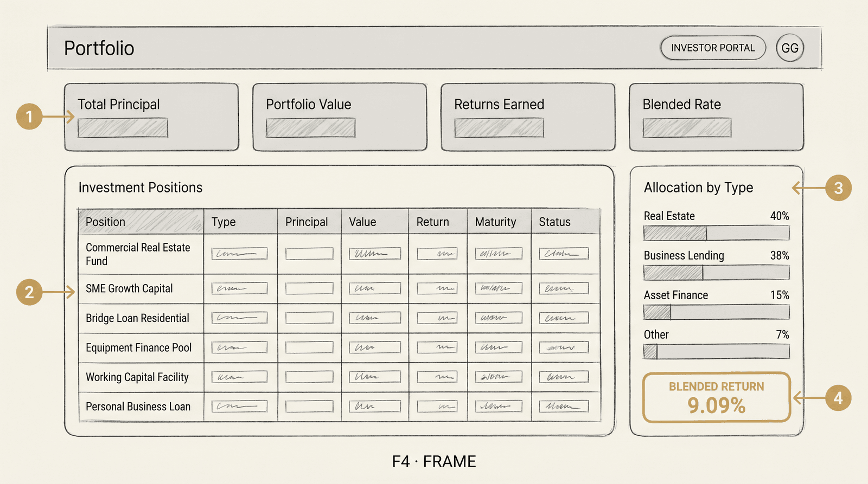
Task: Click Principal cell for SME Growth Capital
Action: pyautogui.click(x=309, y=288)
